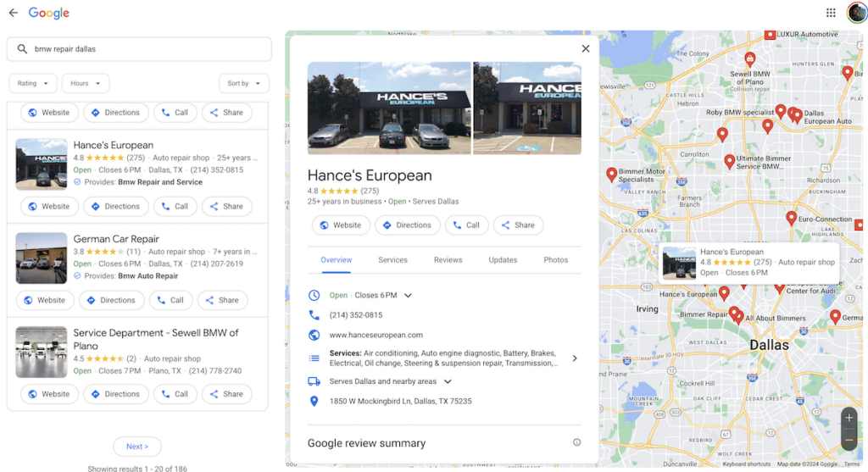The width and height of the screenshot is (868, 472).
Task: Open the Sort by dropdown
Action: click(x=243, y=83)
